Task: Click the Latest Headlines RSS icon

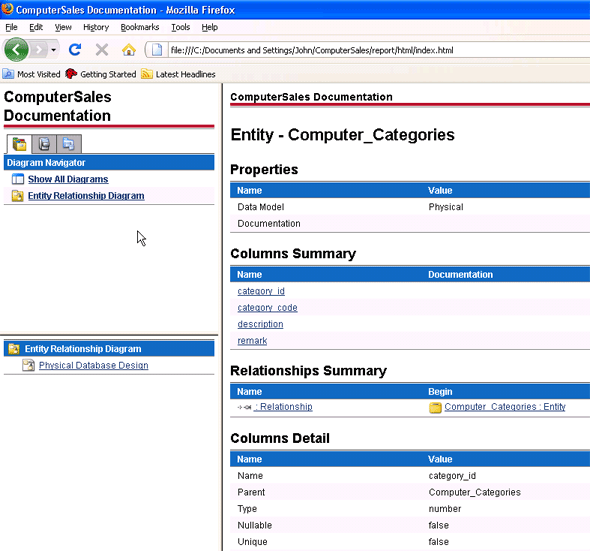Action: click(x=147, y=74)
